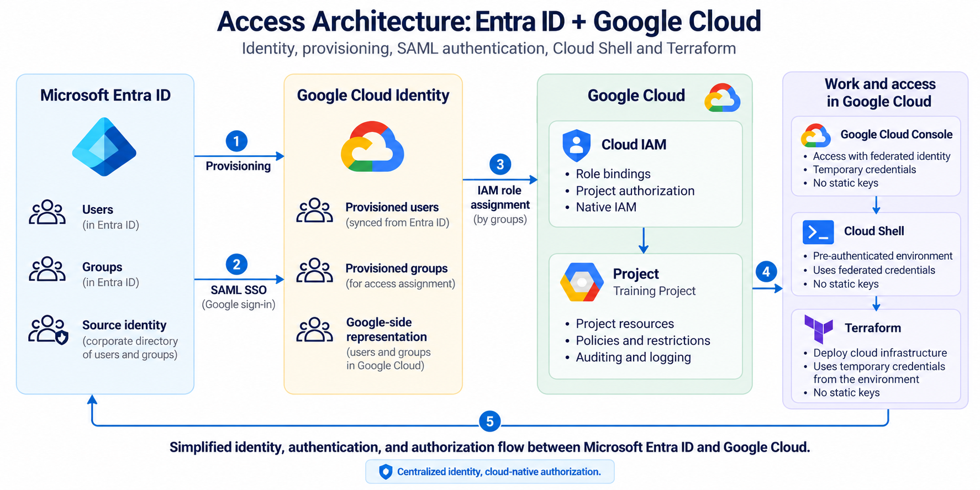The image size is (980, 490).
Task: Click "Temporary credentials" in the Google Cloud Console card
Action: [x=865, y=170]
